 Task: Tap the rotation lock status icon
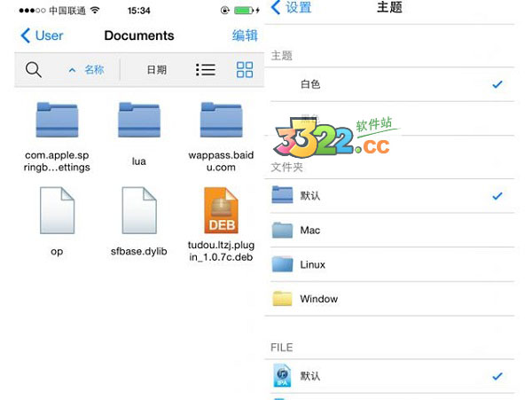point(225,11)
